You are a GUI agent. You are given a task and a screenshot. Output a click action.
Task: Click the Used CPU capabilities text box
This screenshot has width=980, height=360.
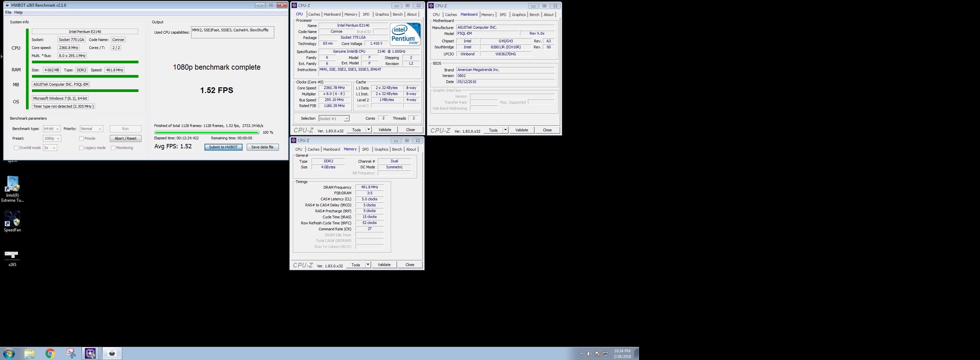click(232, 32)
